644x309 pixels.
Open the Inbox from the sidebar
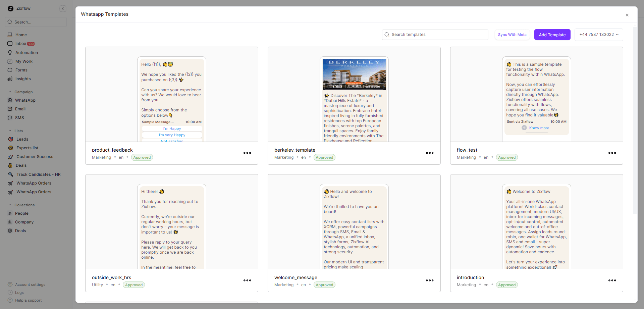click(21, 44)
